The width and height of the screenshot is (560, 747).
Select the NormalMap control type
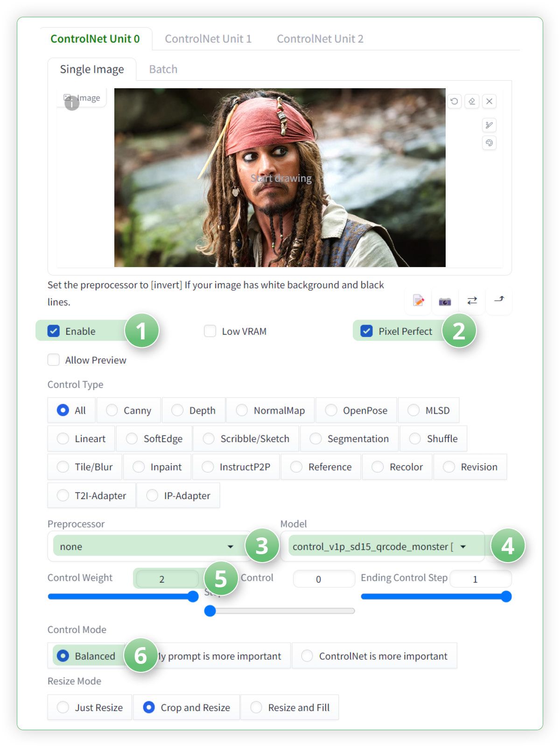(x=270, y=410)
